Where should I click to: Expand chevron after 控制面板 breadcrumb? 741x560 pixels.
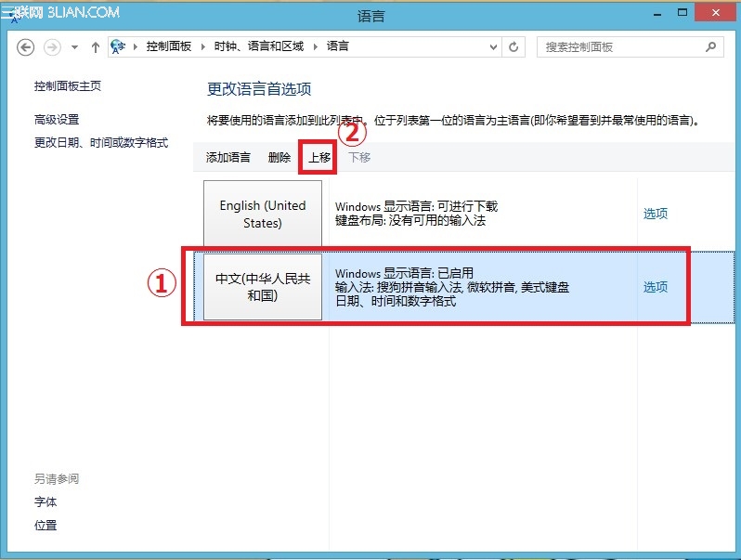coord(203,46)
